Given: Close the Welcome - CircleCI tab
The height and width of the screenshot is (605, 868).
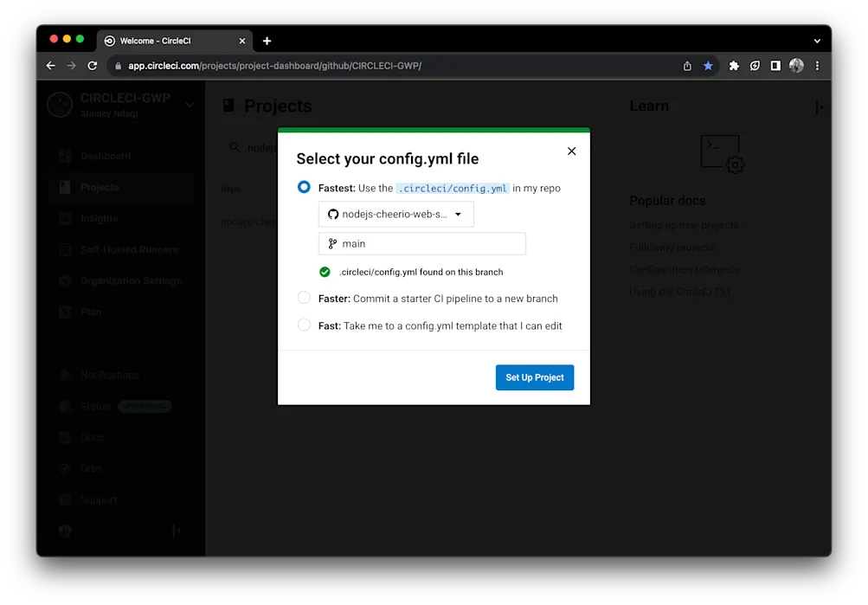Looking at the screenshot, I should pos(242,41).
